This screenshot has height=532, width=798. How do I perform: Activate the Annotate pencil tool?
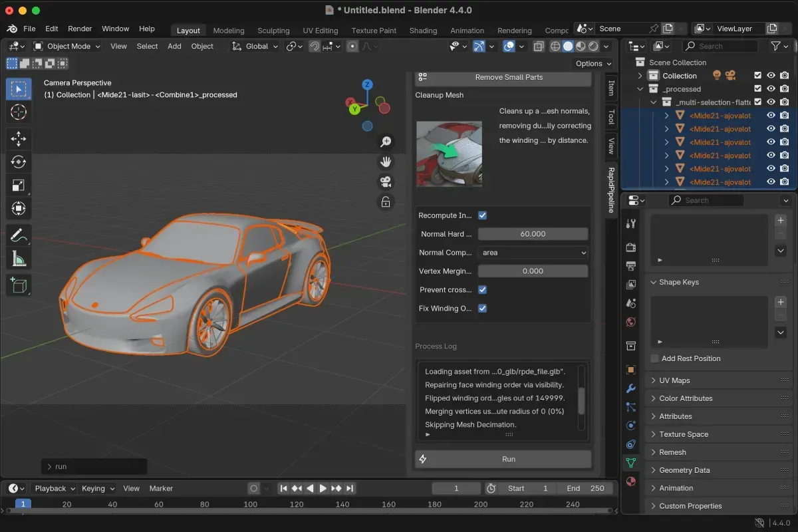(19, 235)
